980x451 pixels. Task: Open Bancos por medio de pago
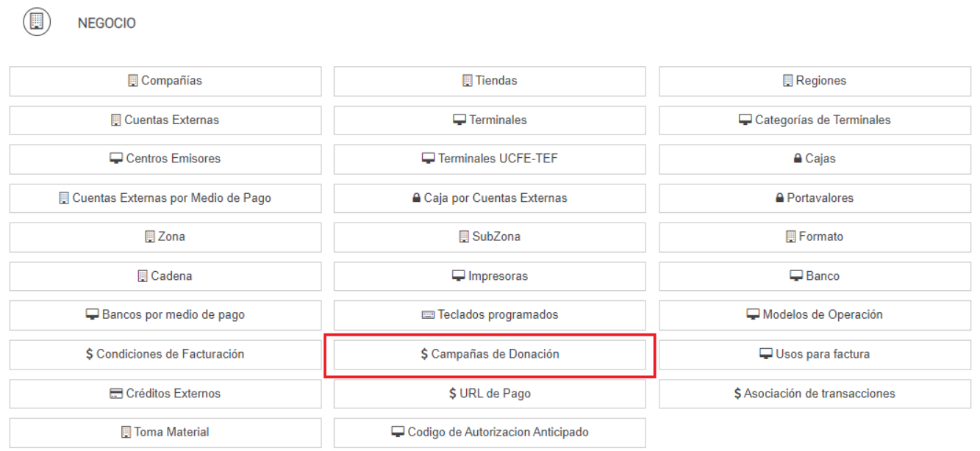pos(165,315)
